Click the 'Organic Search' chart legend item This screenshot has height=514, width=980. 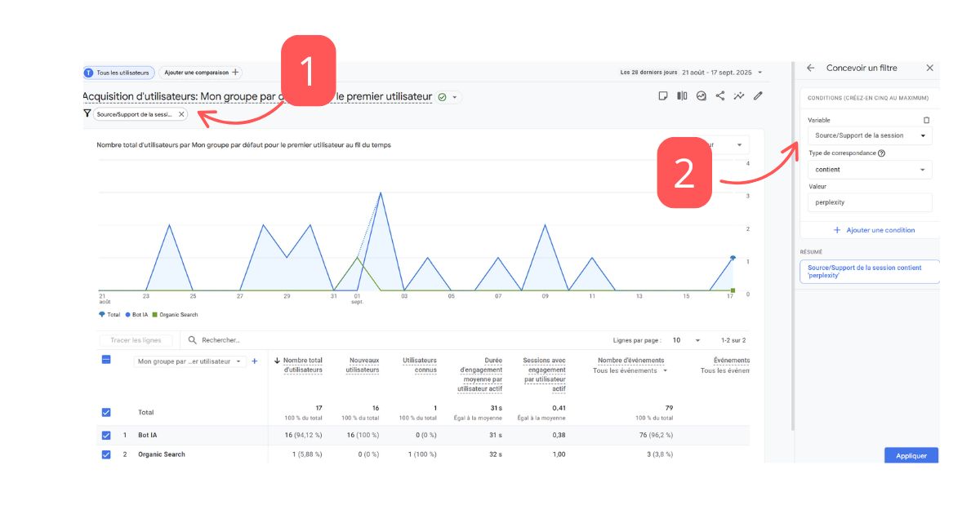point(175,315)
